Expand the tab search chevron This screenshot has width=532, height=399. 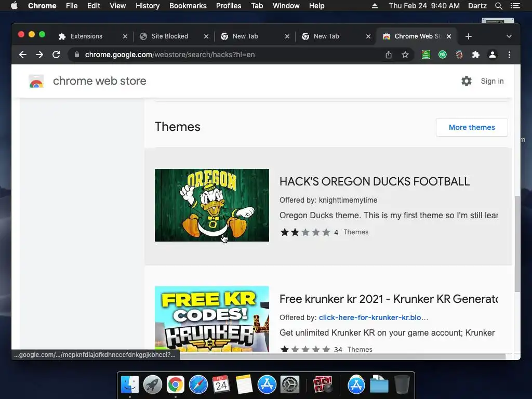[x=509, y=36]
